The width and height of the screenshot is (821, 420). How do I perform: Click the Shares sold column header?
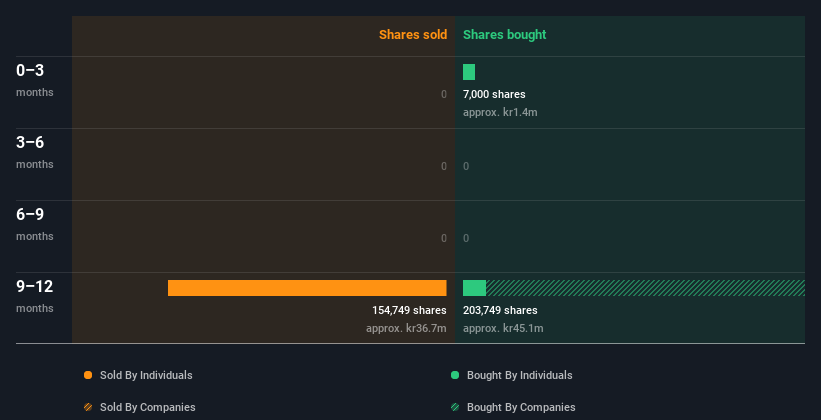(413, 35)
